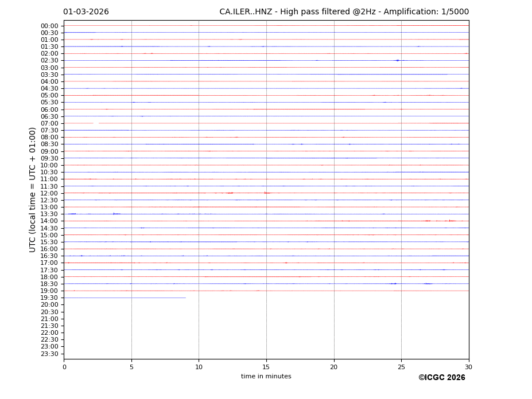This screenshot has width=532, height=399.
Task: Click the x-axis tick label 10
Action: point(199,367)
